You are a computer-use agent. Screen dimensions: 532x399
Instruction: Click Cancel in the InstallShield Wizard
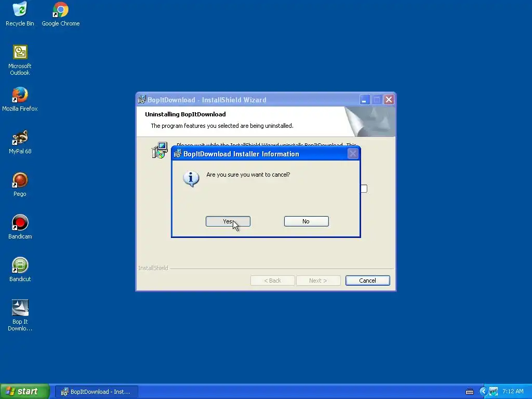click(x=368, y=281)
